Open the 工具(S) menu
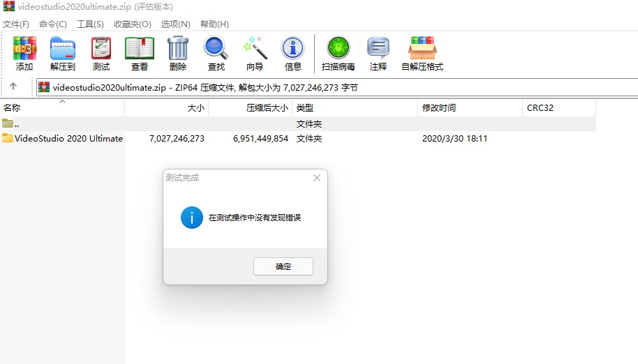 (x=90, y=24)
